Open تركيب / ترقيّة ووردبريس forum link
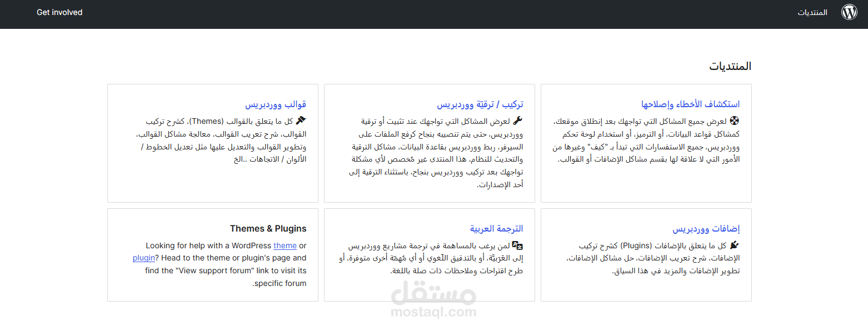868x326 pixels. coord(480,104)
